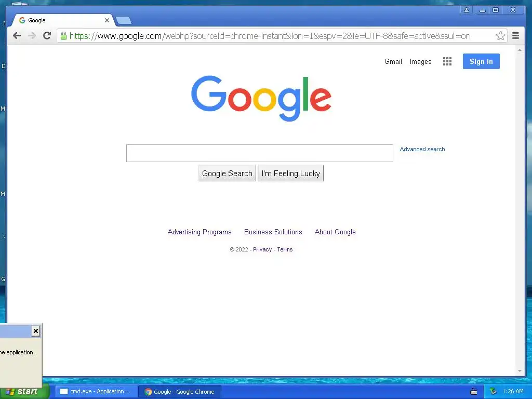Click the forward navigation arrow
532x399 pixels.
coord(32,36)
